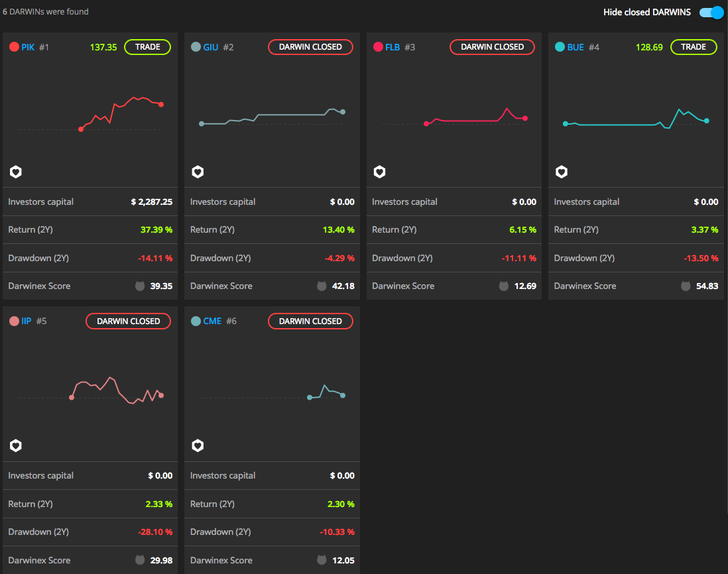Click the GIU performance chart
Screen dimensions: 728x574
pyautogui.click(x=272, y=117)
